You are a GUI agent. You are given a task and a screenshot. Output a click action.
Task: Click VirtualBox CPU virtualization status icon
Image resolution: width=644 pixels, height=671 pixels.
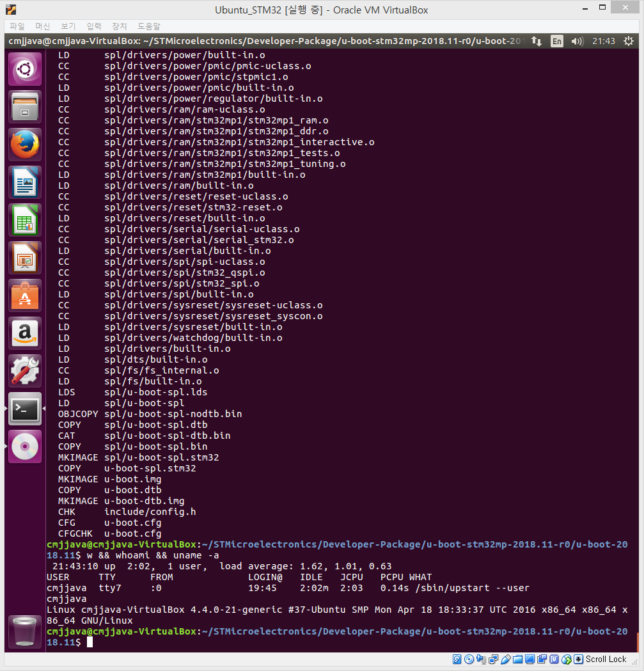tap(554, 659)
